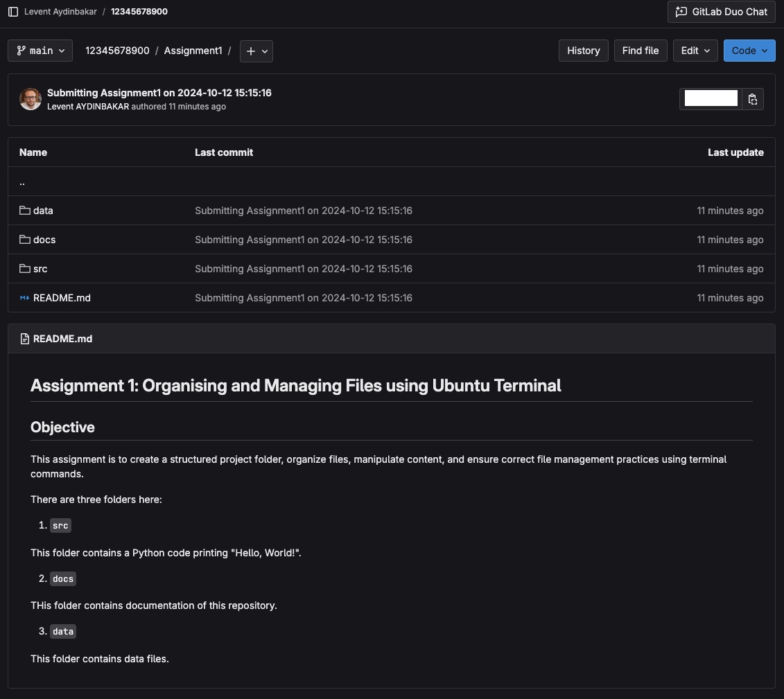
Task: View the commit History
Action: click(x=583, y=50)
